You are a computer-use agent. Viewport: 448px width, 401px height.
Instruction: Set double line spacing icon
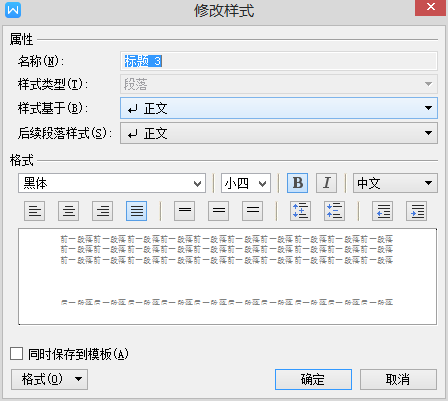tap(253, 211)
